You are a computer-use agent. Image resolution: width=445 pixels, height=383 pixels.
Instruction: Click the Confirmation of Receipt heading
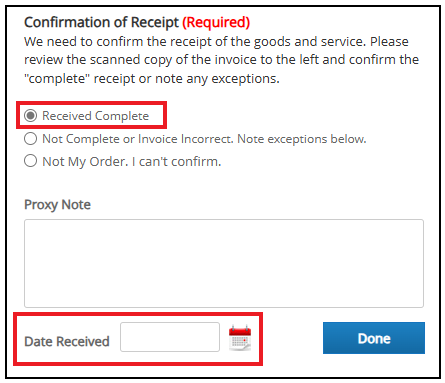pos(102,23)
